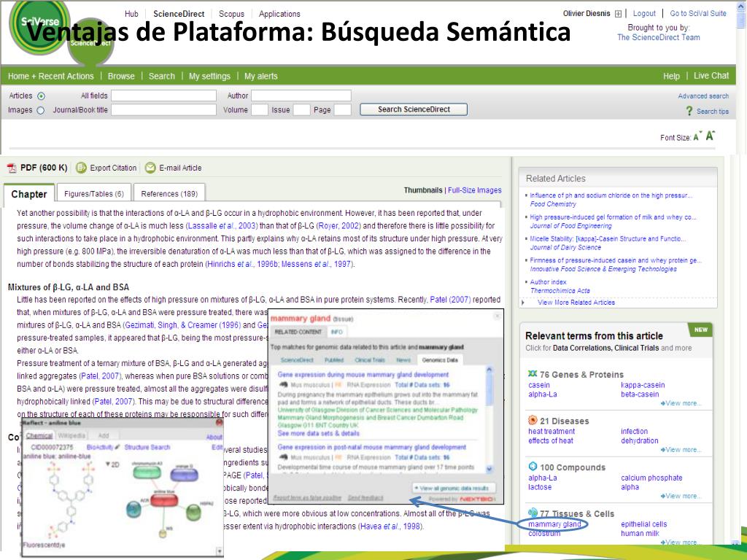The width and height of the screenshot is (747, 560).
Task: Click the Compounds category icon
Action: [533, 466]
